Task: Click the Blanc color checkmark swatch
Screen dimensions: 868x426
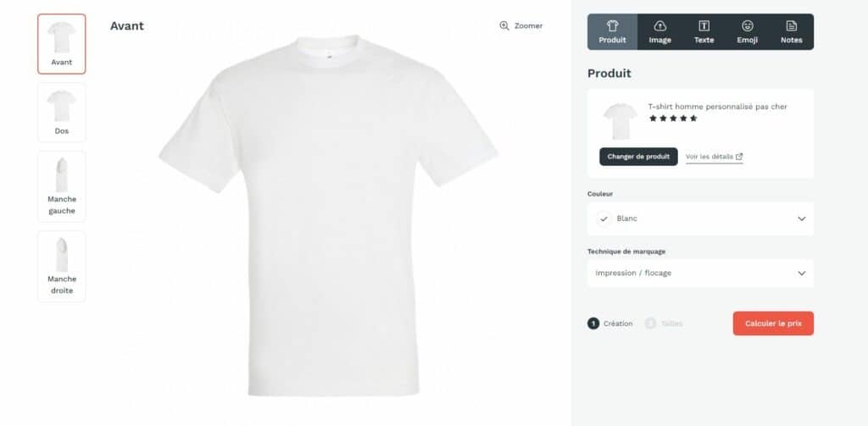Action: click(x=604, y=219)
